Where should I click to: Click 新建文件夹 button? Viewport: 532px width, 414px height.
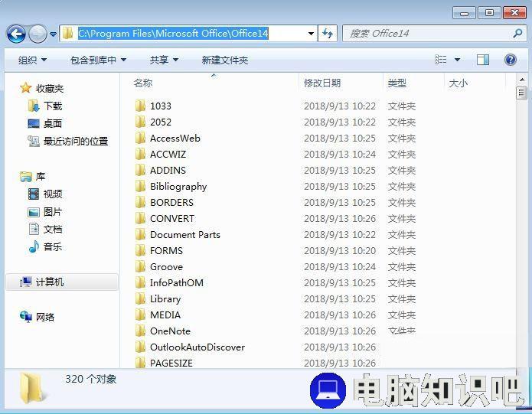coord(224,60)
